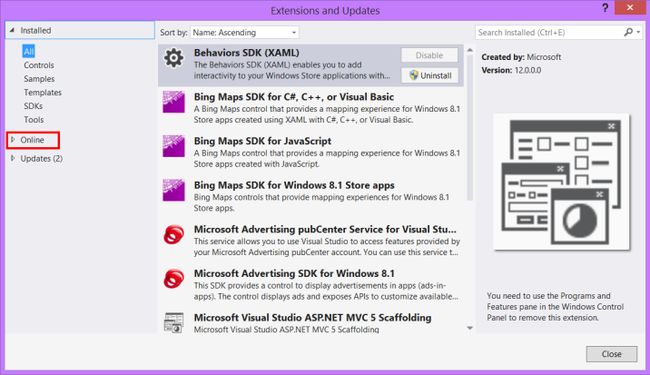Open the search options dropdown arrow
This screenshot has width=650, height=375.
(x=638, y=32)
